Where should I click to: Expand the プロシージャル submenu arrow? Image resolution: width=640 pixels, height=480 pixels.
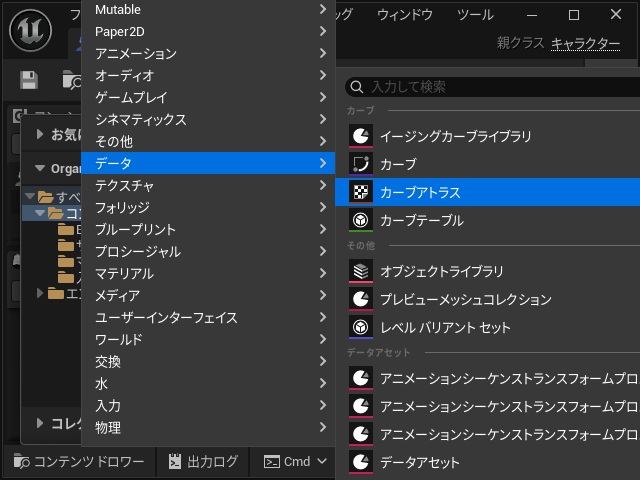(x=323, y=251)
